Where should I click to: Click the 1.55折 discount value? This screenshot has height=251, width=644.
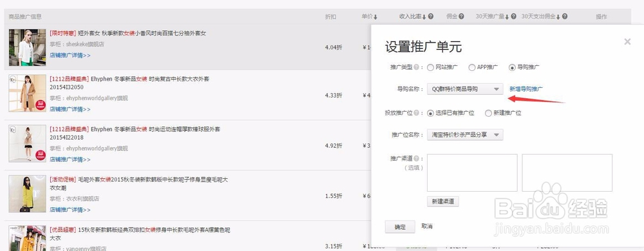point(333,196)
